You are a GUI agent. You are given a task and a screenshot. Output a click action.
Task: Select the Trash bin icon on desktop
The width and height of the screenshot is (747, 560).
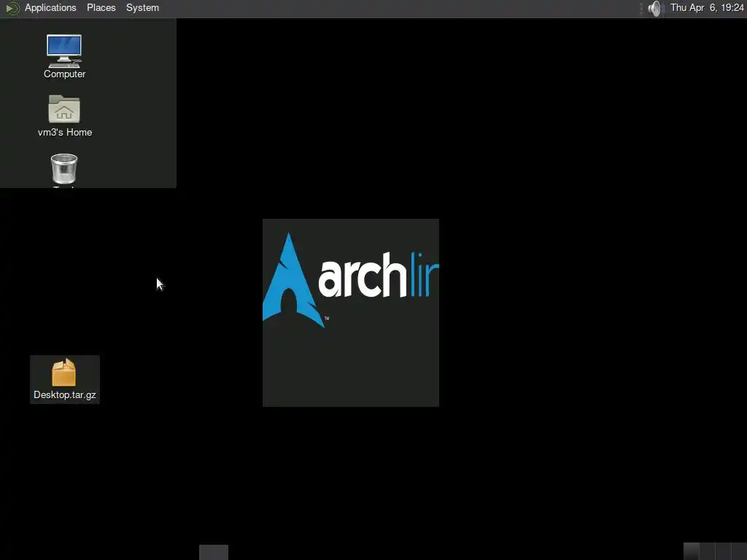click(x=64, y=168)
